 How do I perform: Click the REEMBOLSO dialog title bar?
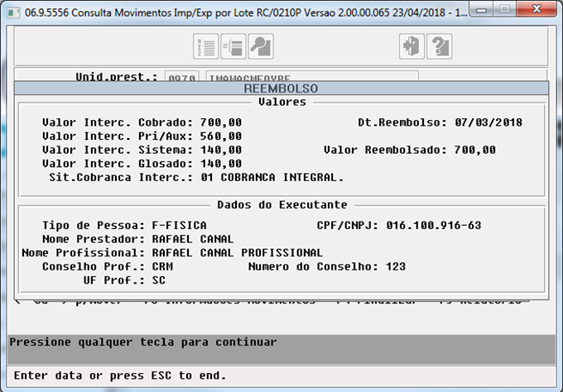pos(281,88)
